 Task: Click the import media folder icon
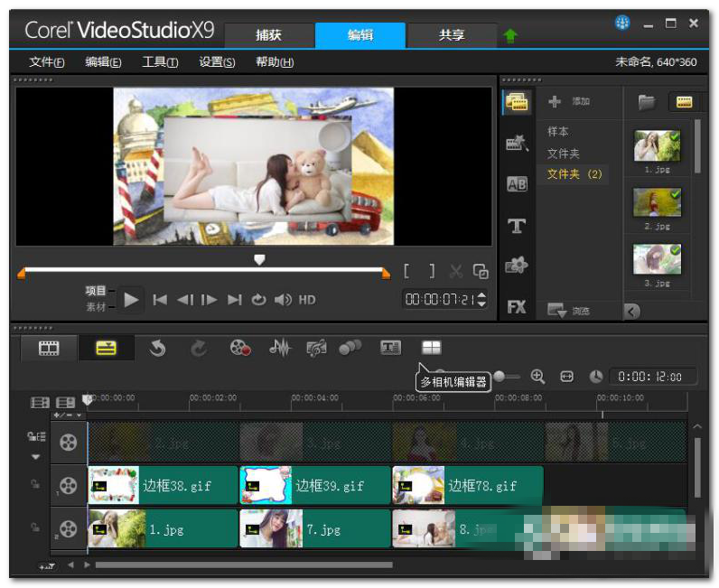coord(647,102)
